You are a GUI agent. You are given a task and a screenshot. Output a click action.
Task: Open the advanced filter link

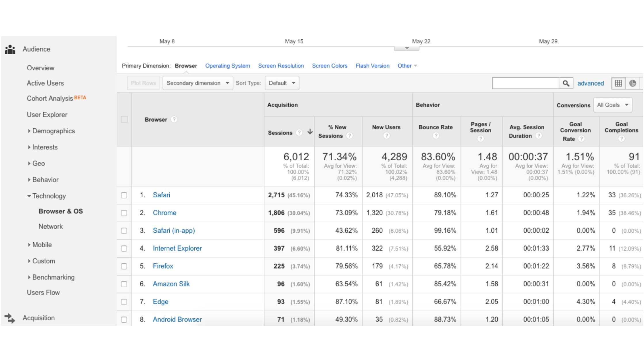click(591, 83)
